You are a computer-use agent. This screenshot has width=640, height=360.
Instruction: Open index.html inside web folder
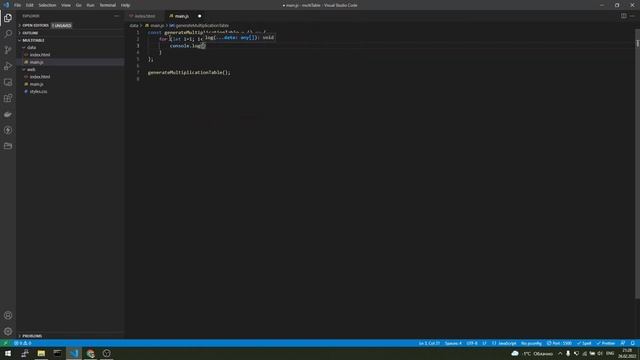(x=70, y=77)
